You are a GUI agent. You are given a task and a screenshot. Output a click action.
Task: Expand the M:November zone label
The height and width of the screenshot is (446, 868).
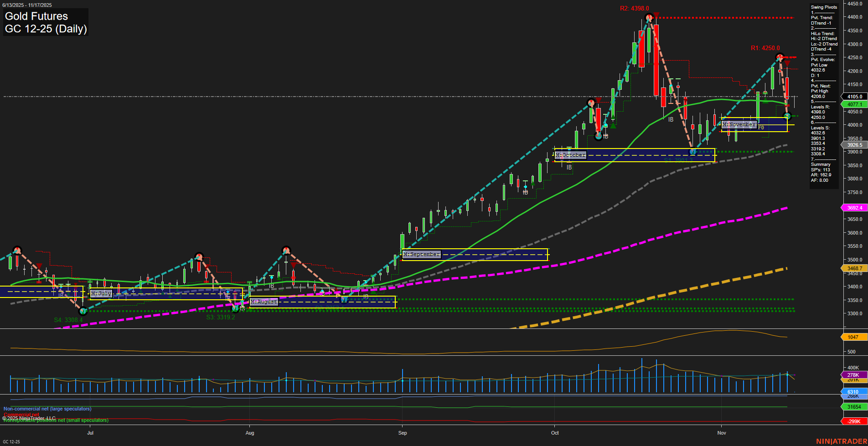click(739, 123)
